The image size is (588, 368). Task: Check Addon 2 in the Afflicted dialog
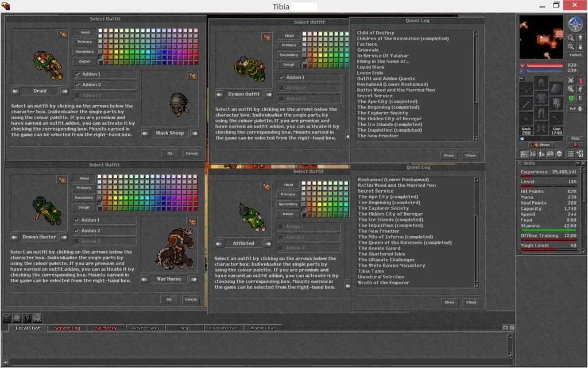281,237
